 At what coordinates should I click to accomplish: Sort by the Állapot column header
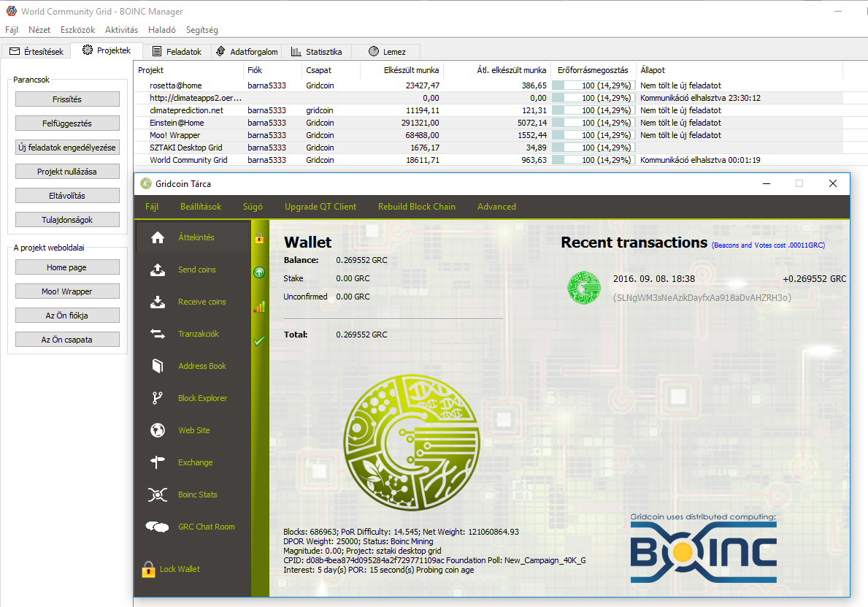point(739,70)
